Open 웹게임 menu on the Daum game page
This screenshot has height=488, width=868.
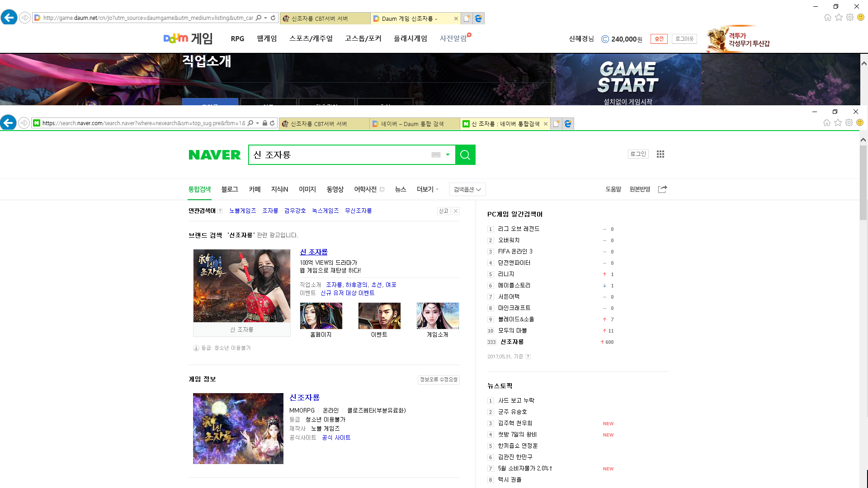pos(267,38)
